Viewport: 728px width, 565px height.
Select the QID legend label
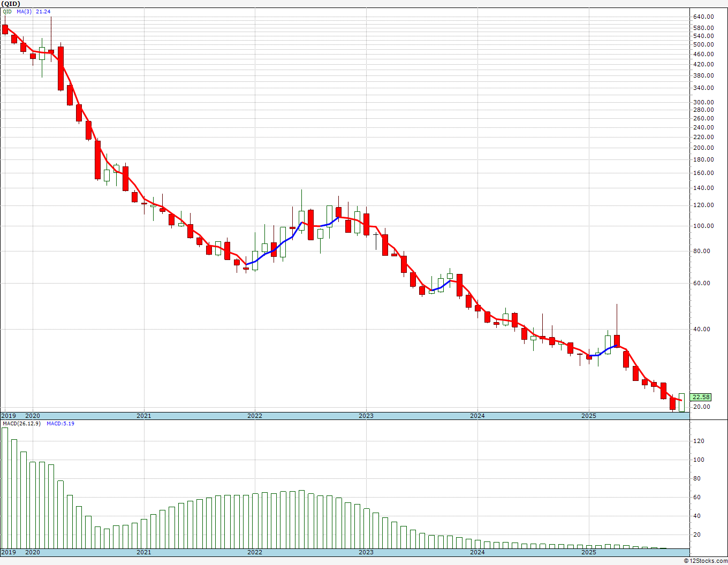(7, 11)
